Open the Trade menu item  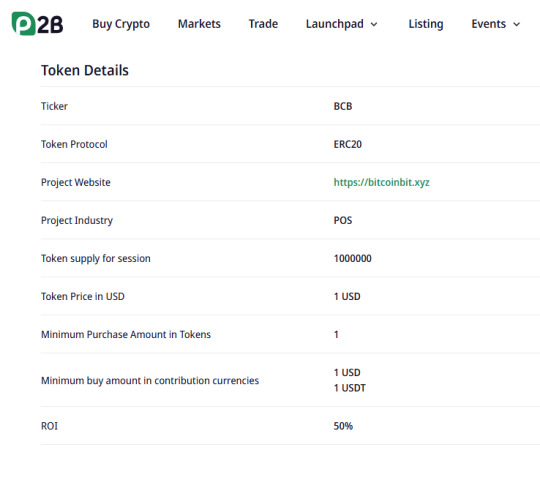pyautogui.click(x=263, y=24)
